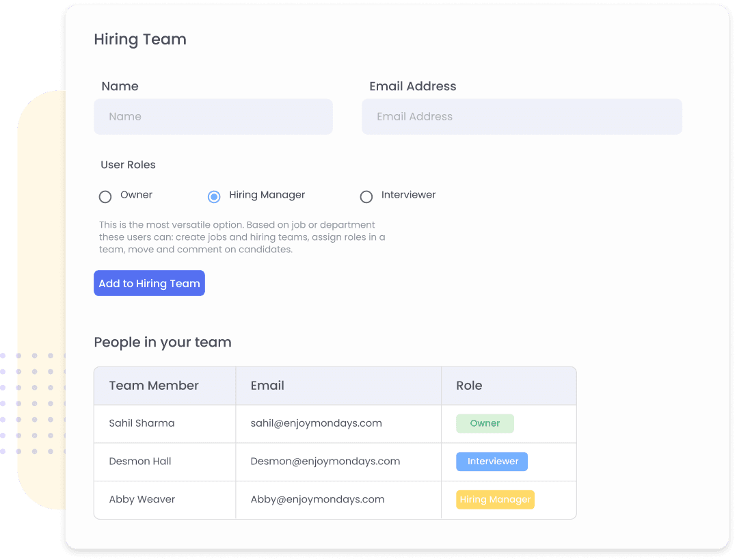The height and width of the screenshot is (560, 737).
Task: Pick the Interviewer radio button
Action: pyautogui.click(x=366, y=196)
